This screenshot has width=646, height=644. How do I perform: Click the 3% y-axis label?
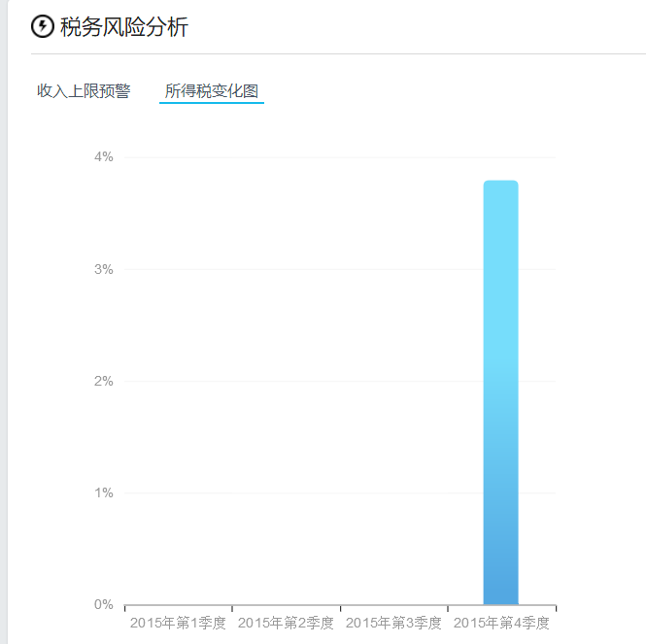103,269
